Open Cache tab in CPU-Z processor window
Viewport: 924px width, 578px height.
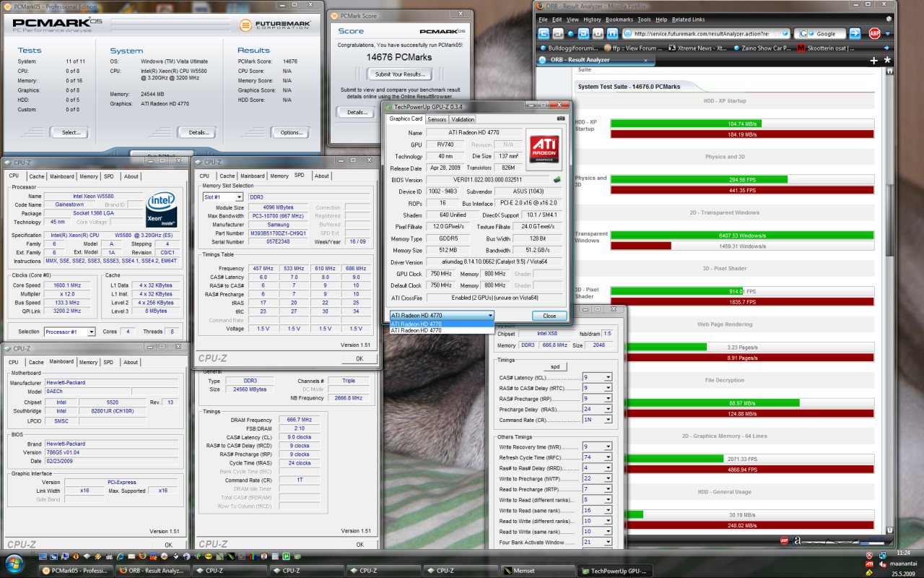(36, 176)
